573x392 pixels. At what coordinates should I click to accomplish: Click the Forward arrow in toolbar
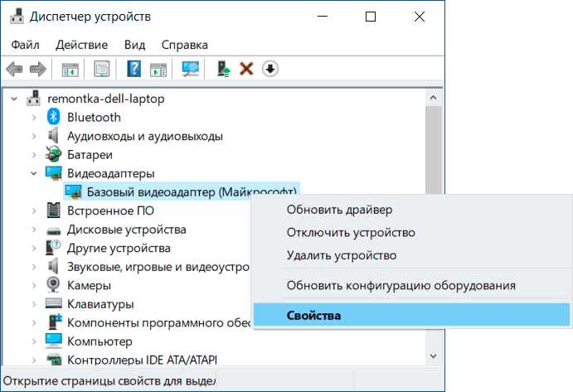click(38, 69)
